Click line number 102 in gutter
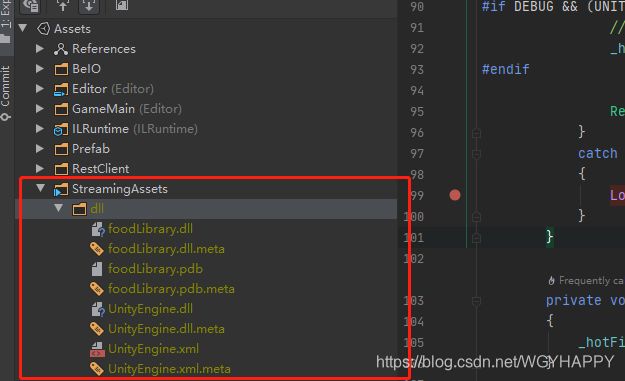625x381 pixels. 413,259
